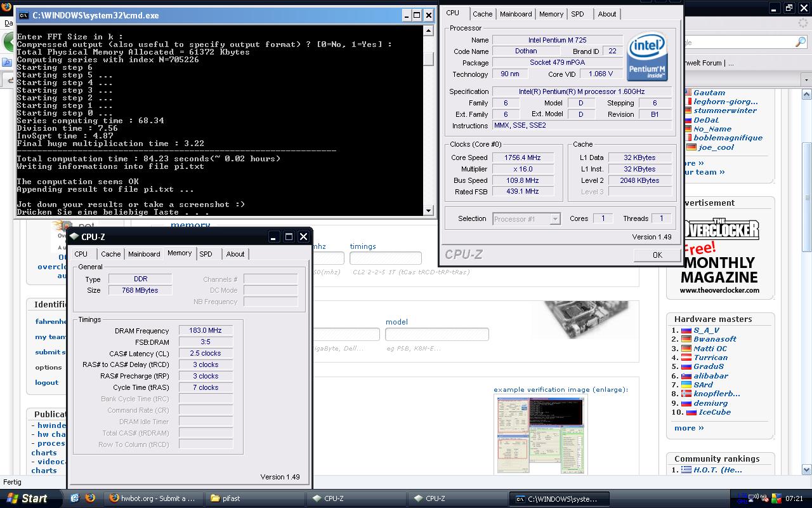Switch to Mainboard tab in memory window
The width and height of the screenshot is (812, 508).
click(144, 254)
